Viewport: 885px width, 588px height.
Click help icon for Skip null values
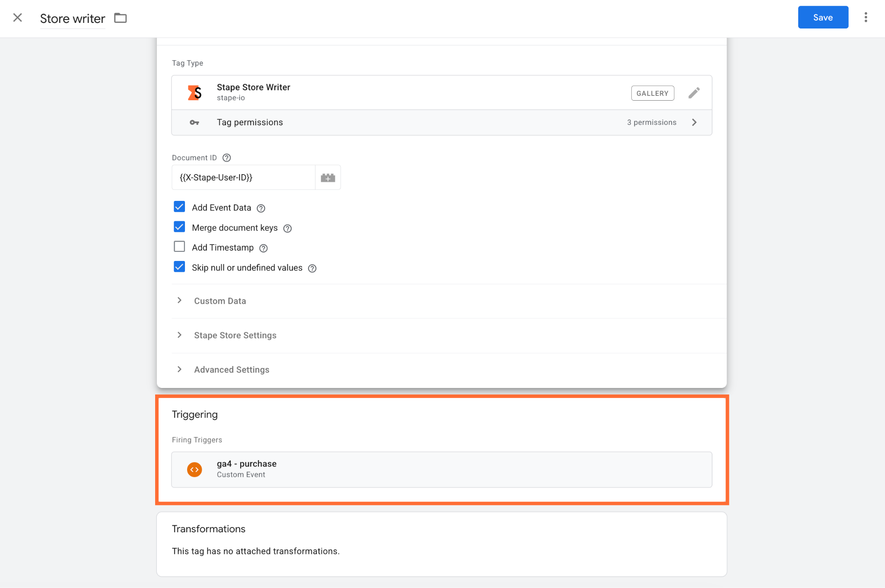pos(312,268)
